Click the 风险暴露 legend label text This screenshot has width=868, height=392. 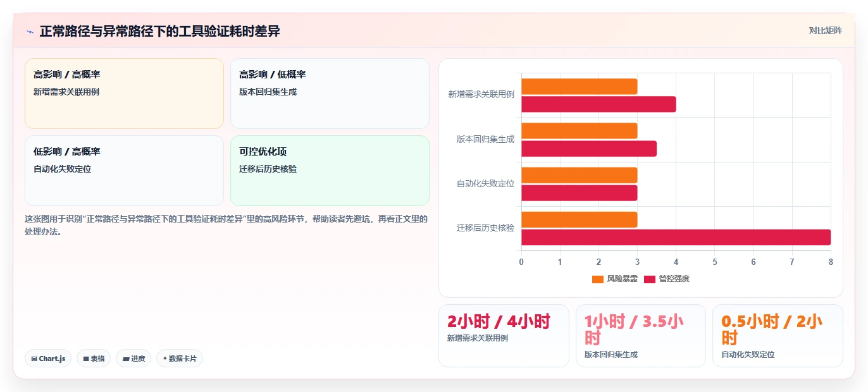(622, 279)
